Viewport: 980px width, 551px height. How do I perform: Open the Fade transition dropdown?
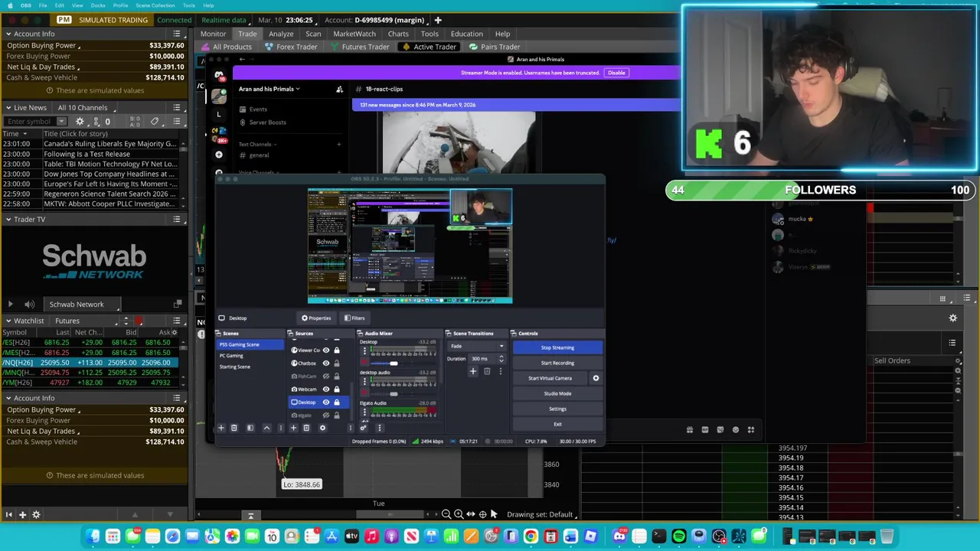pos(477,346)
